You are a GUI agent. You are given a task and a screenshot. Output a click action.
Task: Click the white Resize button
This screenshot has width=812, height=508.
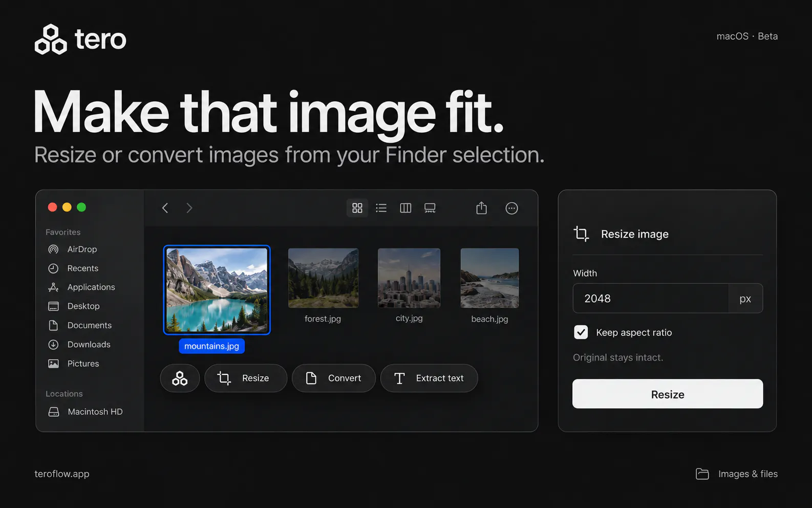pos(668,394)
